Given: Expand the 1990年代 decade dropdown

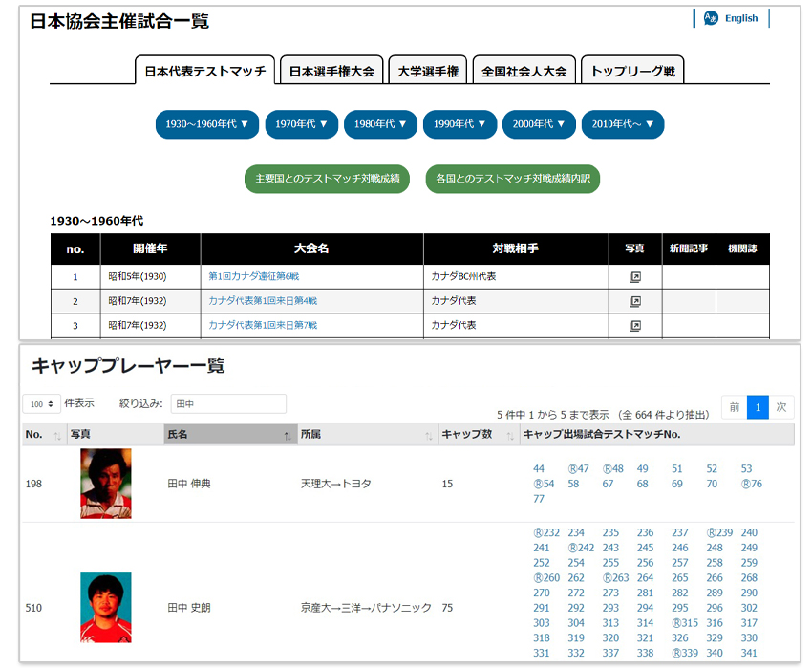Looking at the screenshot, I should [x=461, y=124].
